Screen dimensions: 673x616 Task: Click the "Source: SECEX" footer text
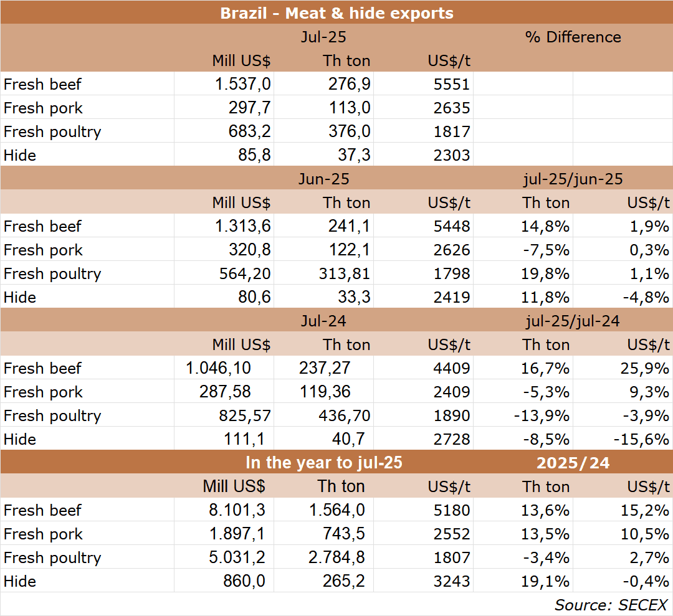coord(611,604)
